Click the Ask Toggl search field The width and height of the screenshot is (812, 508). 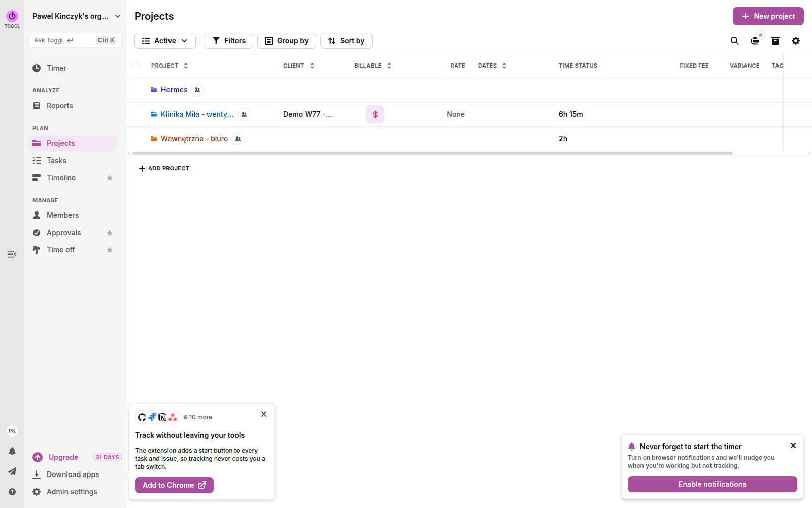click(75, 40)
